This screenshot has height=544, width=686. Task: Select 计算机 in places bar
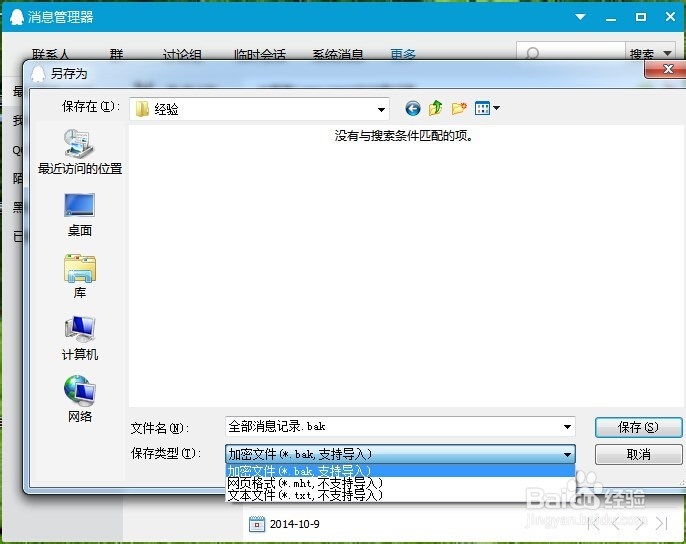[x=80, y=338]
